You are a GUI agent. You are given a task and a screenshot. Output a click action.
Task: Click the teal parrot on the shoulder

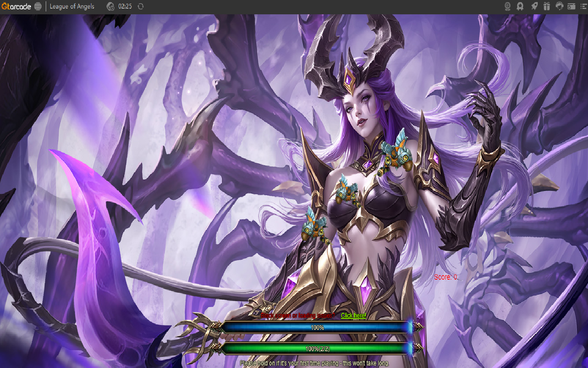(395, 151)
